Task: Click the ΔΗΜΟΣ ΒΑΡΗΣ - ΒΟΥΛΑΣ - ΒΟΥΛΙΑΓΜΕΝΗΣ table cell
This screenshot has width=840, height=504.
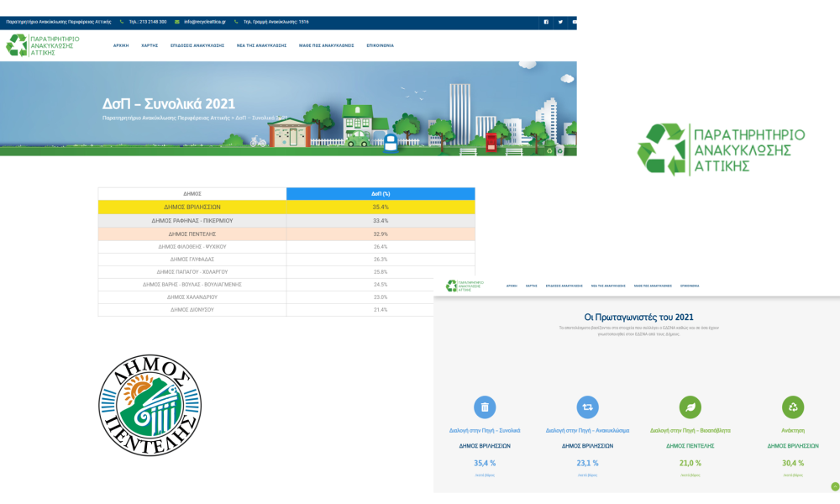Action: point(192,285)
